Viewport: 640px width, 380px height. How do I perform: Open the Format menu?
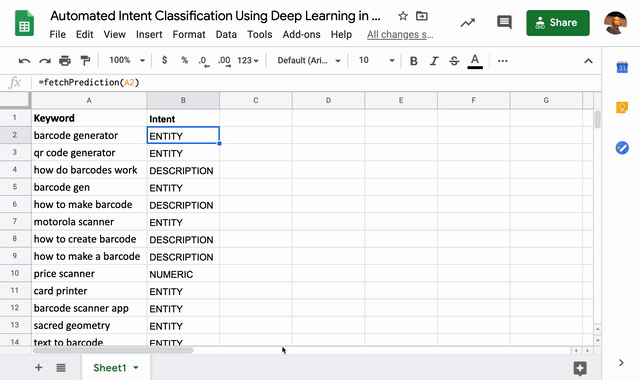[189, 35]
